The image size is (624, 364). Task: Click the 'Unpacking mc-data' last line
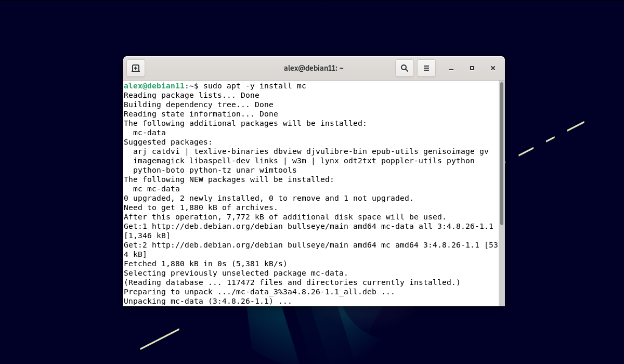[207, 301]
